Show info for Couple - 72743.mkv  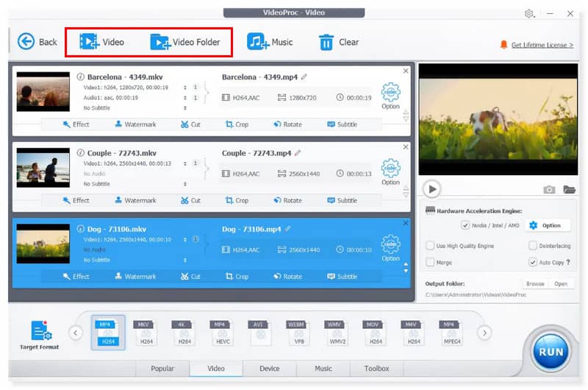tap(80, 153)
